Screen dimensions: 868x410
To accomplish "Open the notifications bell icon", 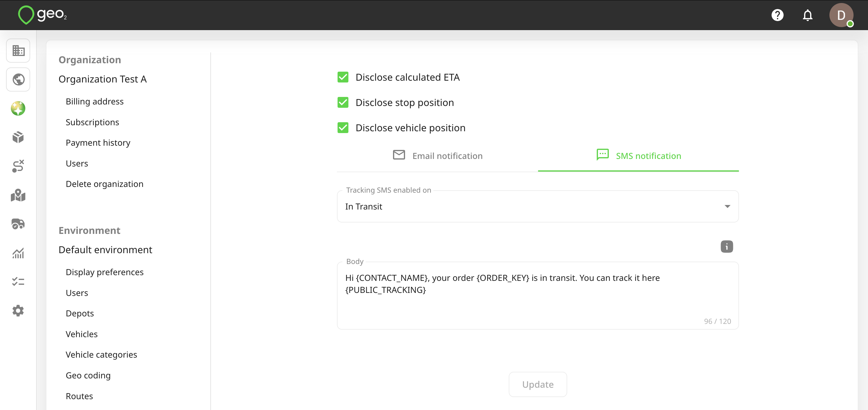I will (807, 15).
